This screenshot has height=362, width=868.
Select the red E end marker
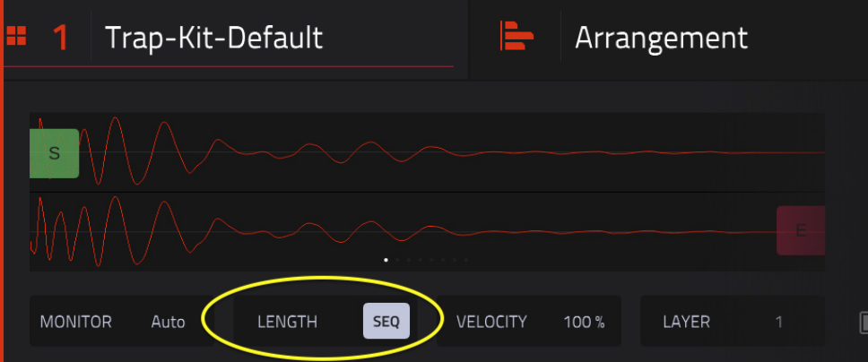tap(801, 230)
